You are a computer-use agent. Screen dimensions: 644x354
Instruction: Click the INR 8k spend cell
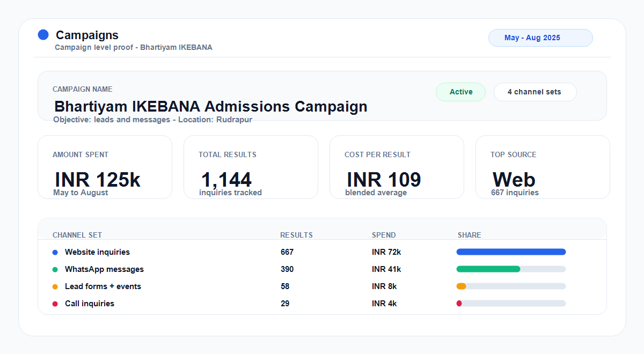(384, 286)
